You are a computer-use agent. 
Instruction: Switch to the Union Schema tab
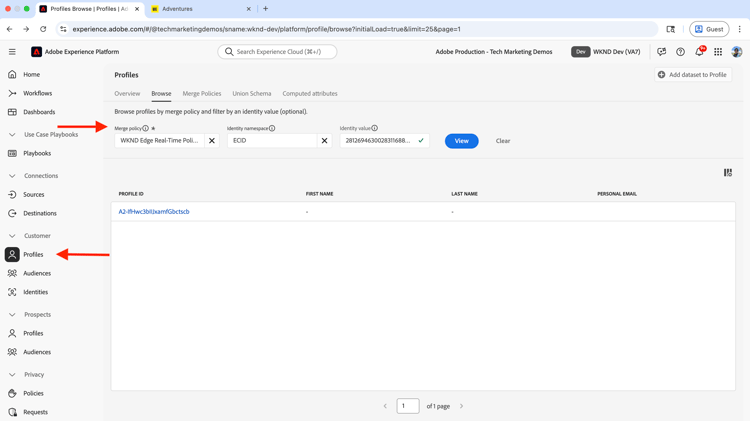252,94
